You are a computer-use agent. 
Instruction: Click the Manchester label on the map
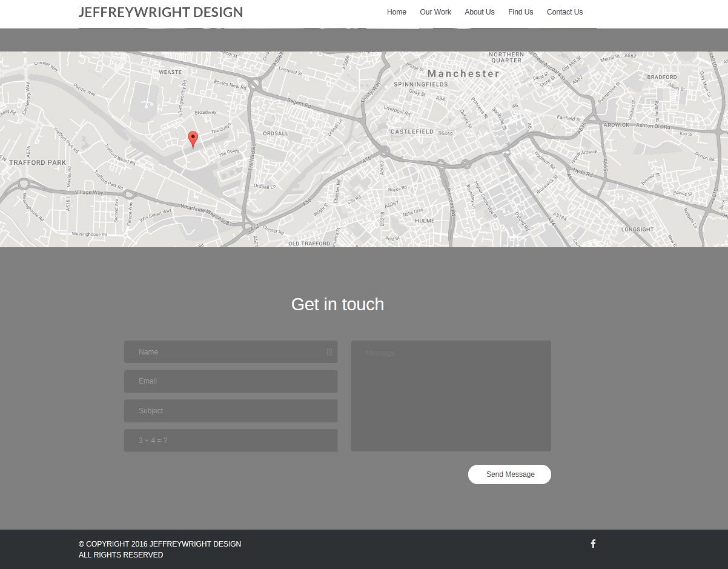click(x=463, y=73)
